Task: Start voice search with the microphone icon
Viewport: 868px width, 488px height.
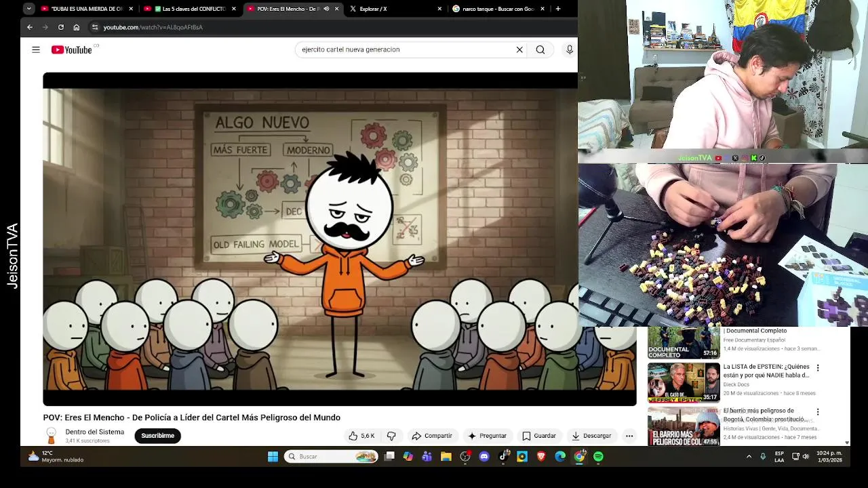Action: (570, 49)
